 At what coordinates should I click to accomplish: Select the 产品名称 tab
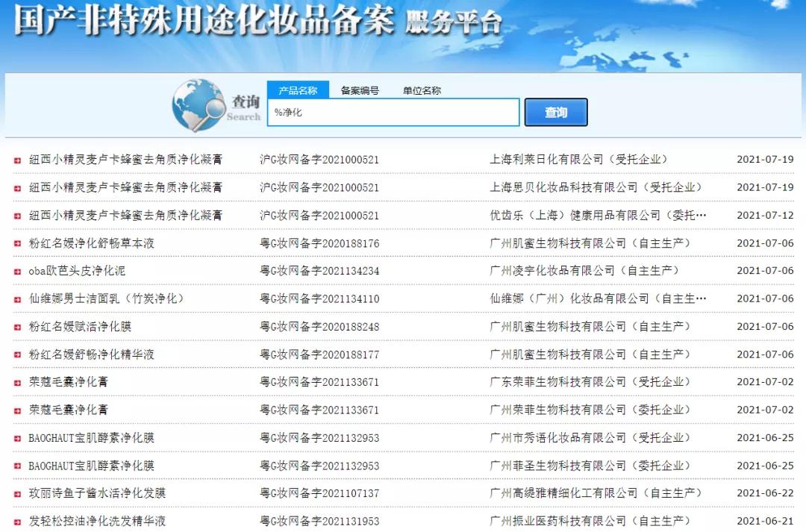(x=297, y=89)
